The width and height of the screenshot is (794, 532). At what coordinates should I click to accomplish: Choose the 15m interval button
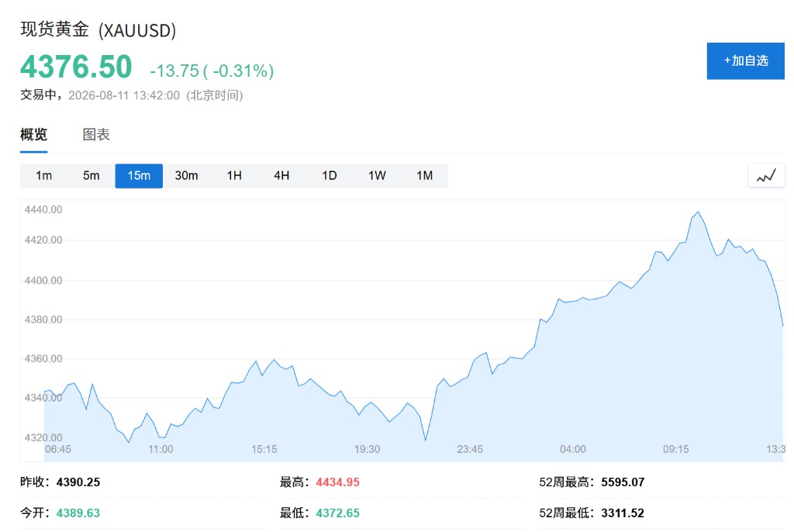click(139, 176)
